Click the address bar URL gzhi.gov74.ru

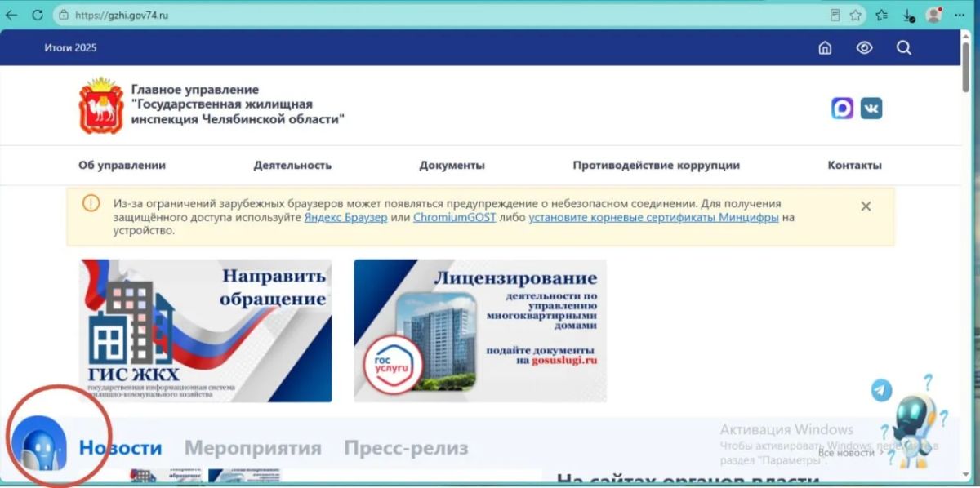pos(122,15)
